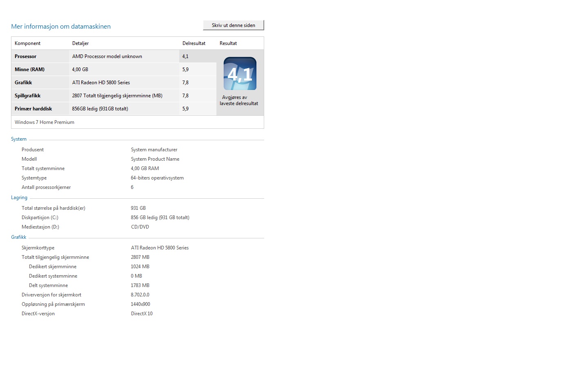
Task: Select the 'System manufacturer' value
Action: pos(154,150)
